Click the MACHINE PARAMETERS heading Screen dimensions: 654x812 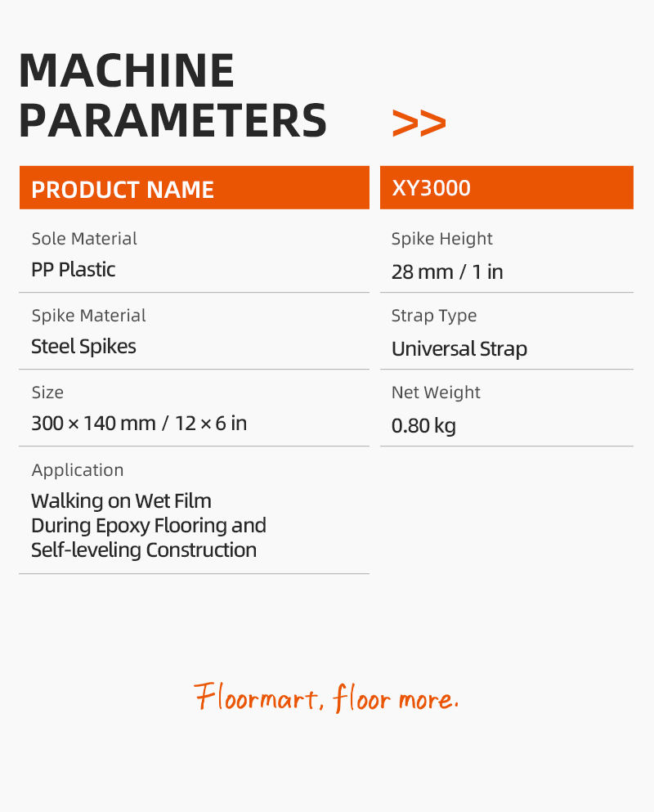click(172, 95)
